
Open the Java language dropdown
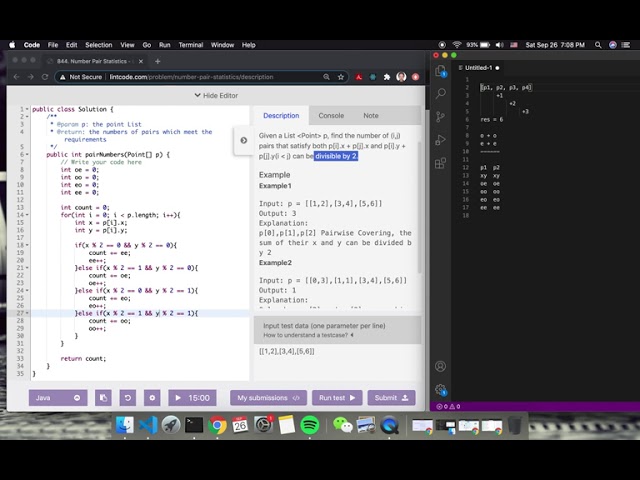point(58,398)
